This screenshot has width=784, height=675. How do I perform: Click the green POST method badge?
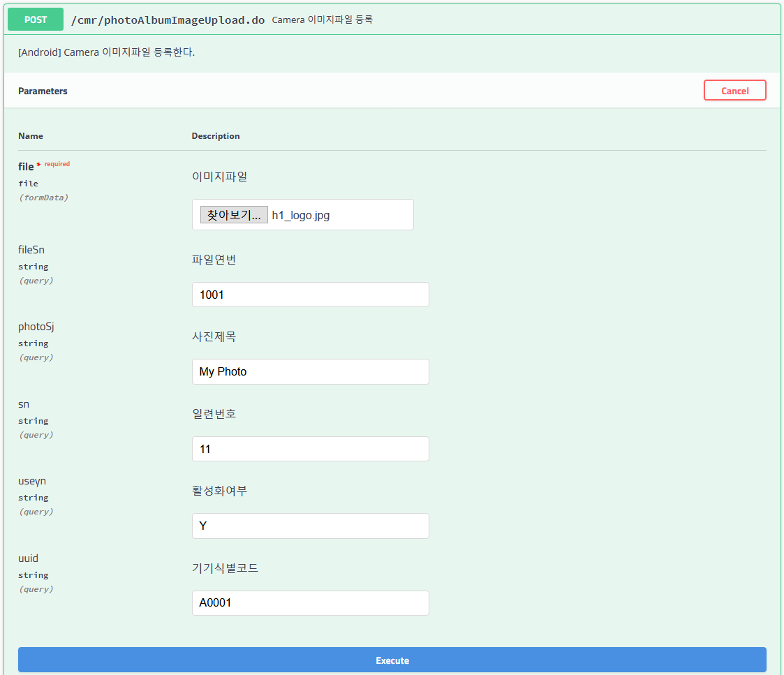(35, 19)
